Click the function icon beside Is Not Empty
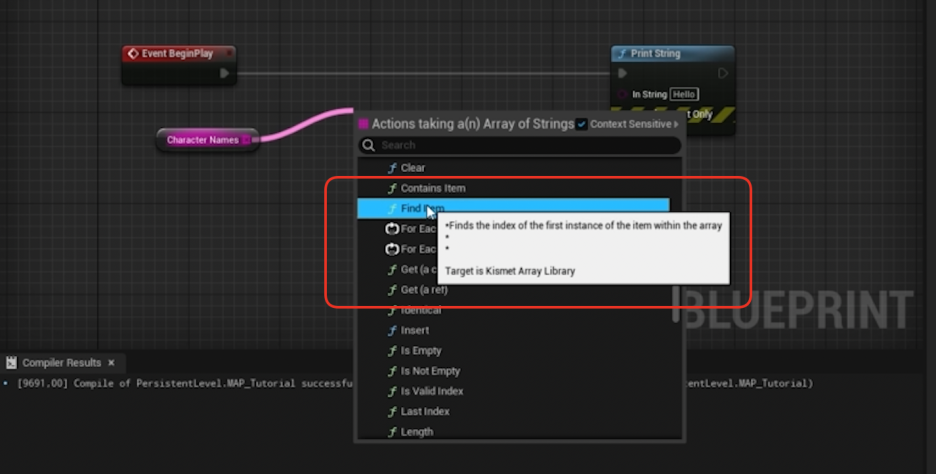The image size is (936, 474). pos(392,371)
